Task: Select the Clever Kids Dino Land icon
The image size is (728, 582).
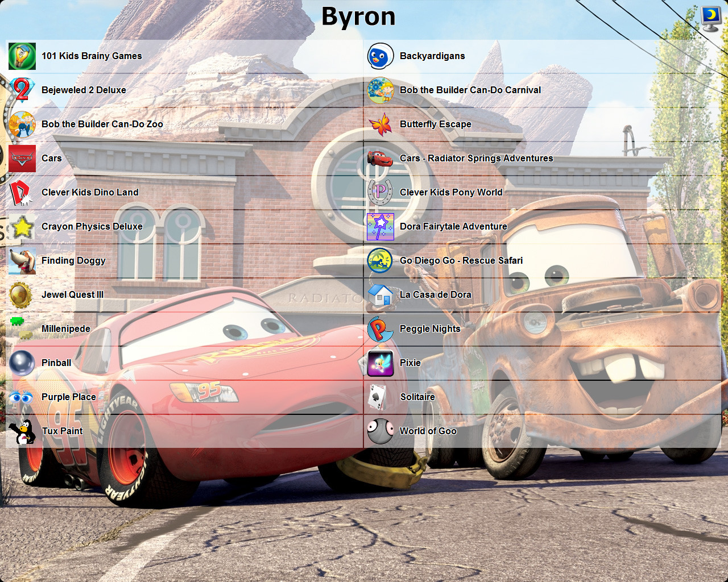Action: pos(22,193)
